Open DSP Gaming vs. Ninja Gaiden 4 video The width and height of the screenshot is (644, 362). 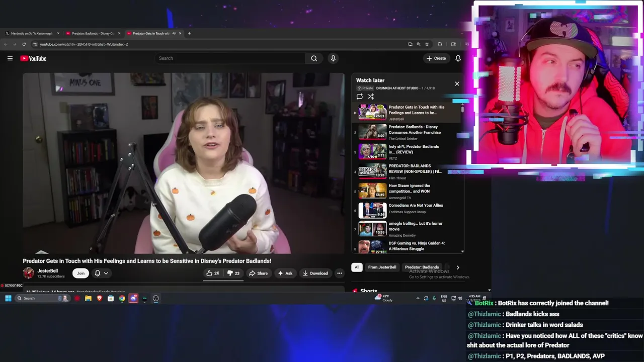tap(407, 246)
